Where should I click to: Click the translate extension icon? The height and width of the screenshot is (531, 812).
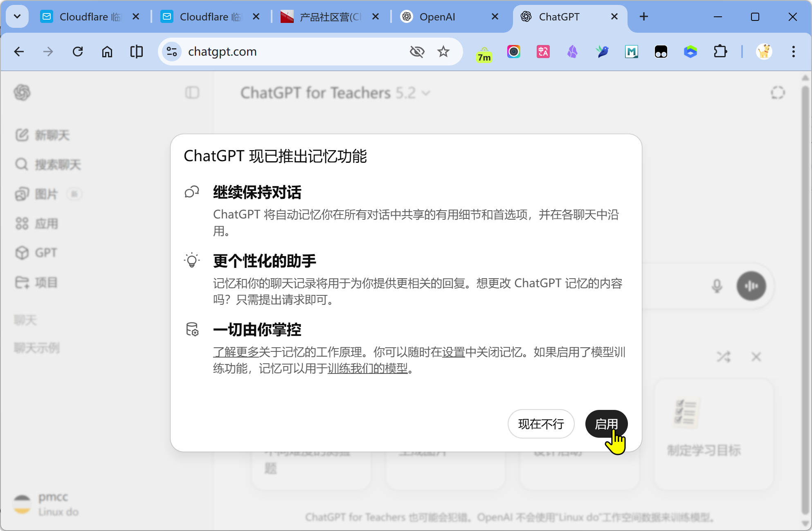tap(543, 52)
